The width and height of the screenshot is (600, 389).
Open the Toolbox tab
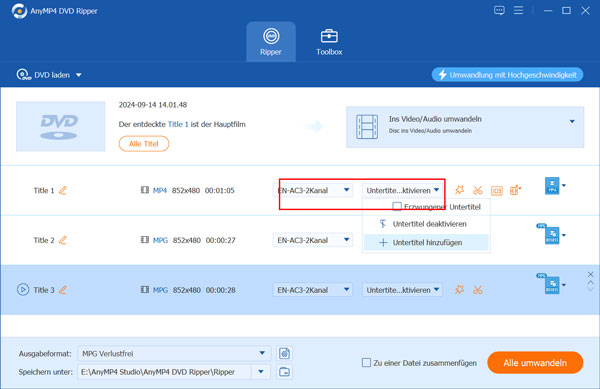tap(329, 42)
